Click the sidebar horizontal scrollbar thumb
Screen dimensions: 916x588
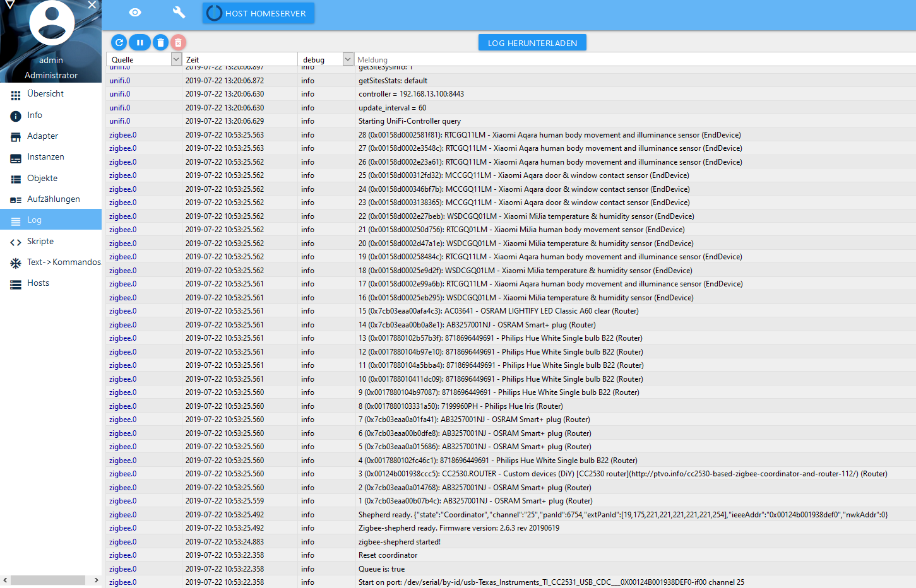[x=48, y=580]
